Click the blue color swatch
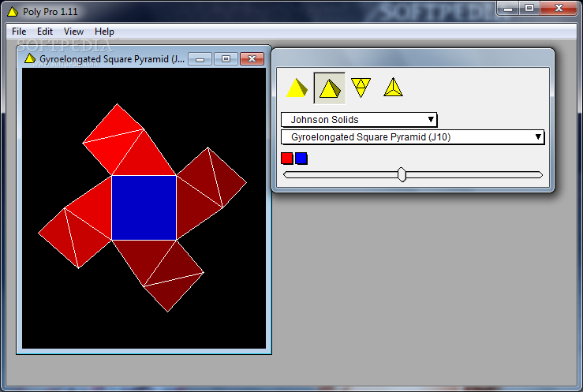583x392 pixels. click(x=301, y=159)
